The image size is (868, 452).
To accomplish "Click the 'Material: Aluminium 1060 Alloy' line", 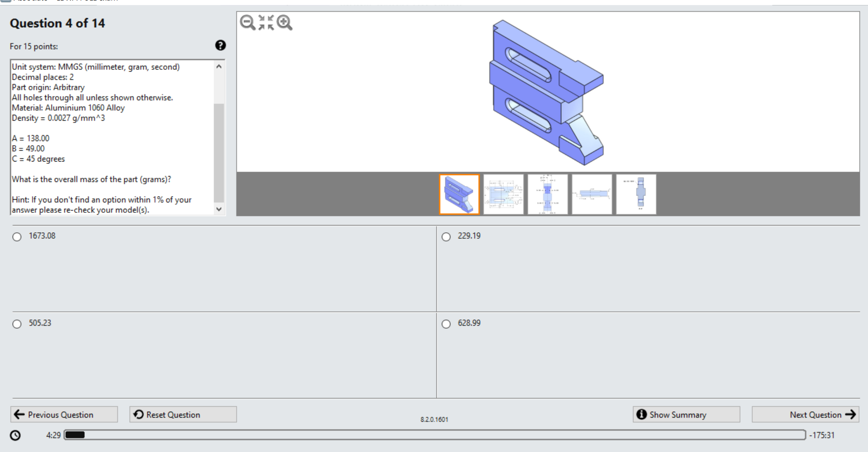I will (68, 108).
